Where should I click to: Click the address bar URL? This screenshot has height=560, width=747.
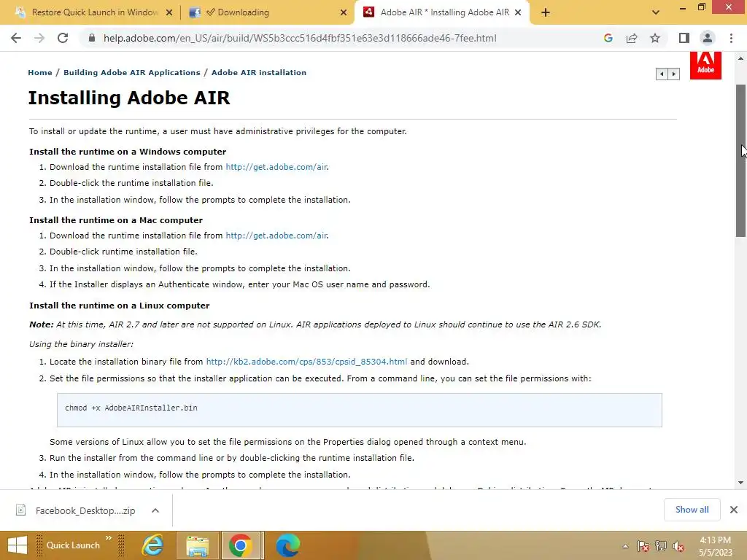click(x=300, y=38)
